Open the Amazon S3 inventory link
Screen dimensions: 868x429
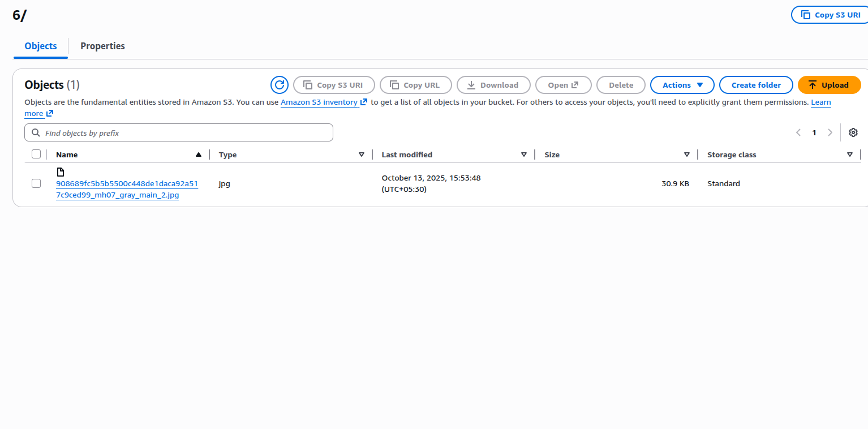pos(319,102)
